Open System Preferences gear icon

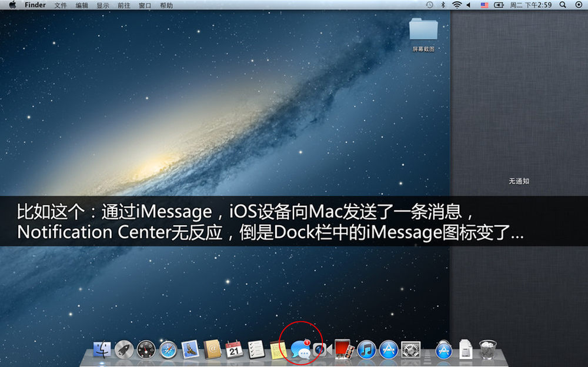point(410,350)
